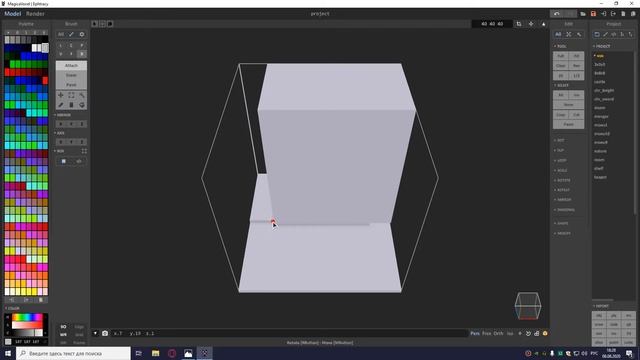Viewport: 640px width, 360px height.
Task: Select the magic wand tool in Brush panel
Action: click(x=82, y=95)
